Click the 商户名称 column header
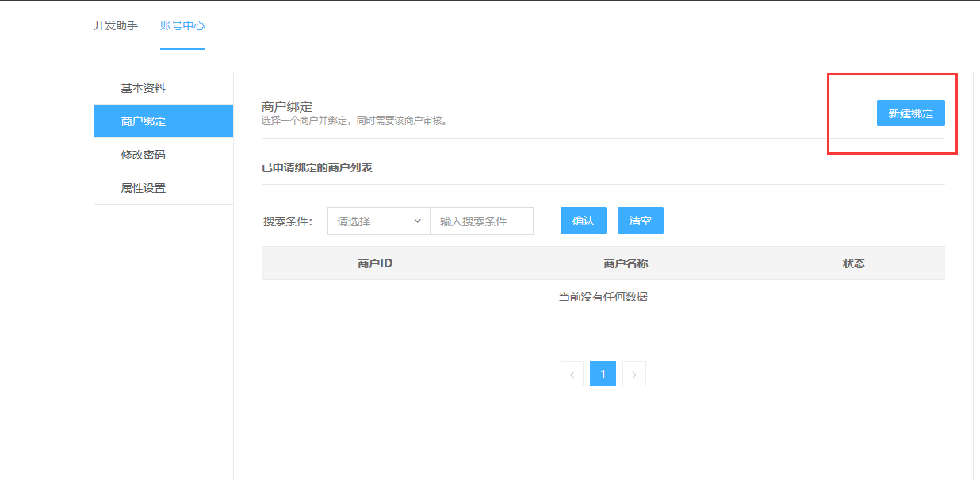980x480 pixels. click(x=626, y=263)
